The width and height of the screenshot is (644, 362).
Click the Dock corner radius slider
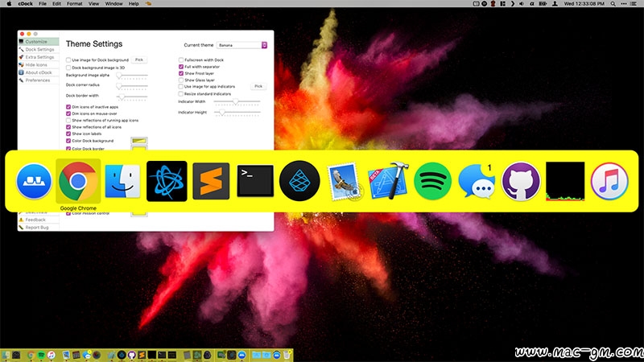131,86
